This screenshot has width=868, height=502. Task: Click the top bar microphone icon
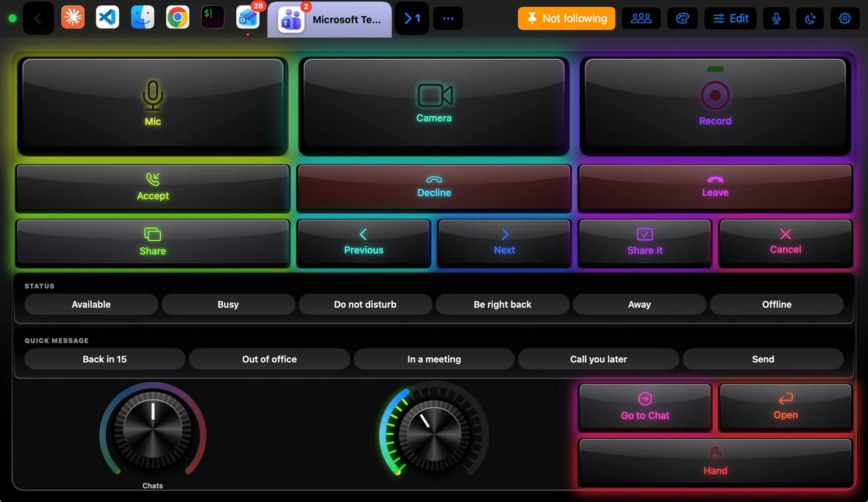tap(776, 18)
